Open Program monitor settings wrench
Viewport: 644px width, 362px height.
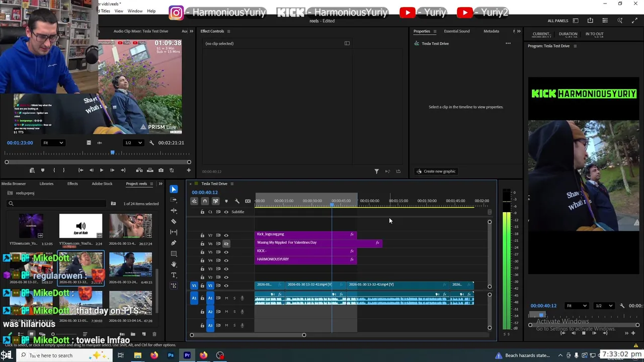pyautogui.click(x=622, y=306)
